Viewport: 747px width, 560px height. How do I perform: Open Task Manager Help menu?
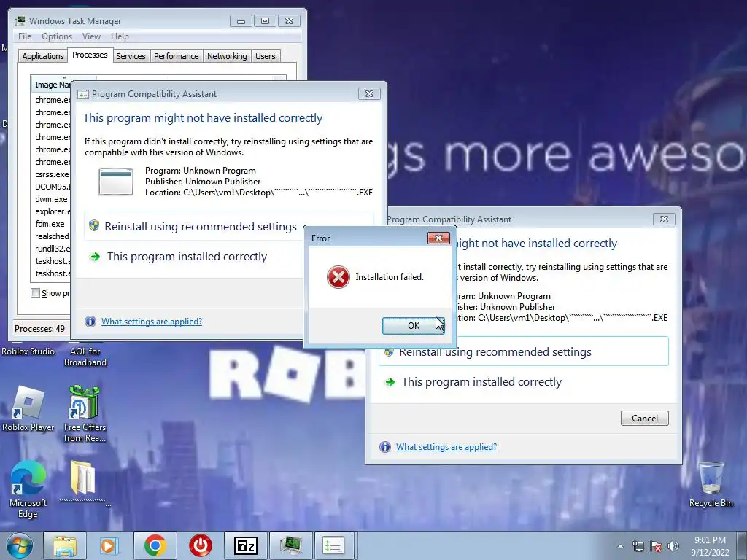click(x=120, y=36)
